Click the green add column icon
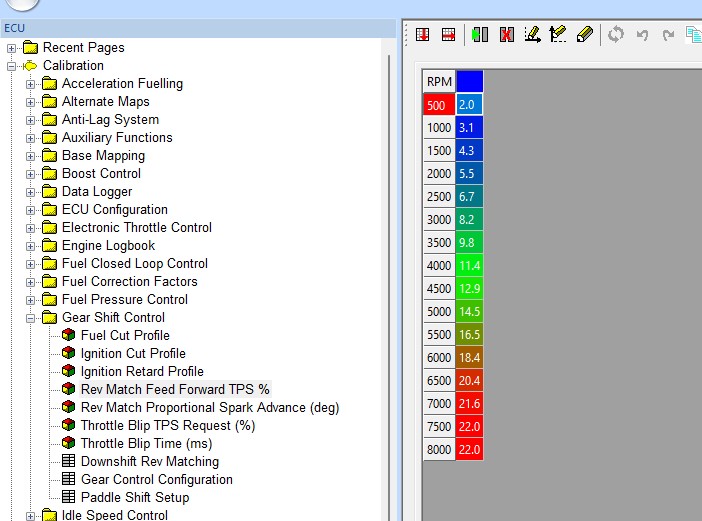 click(x=480, y=34)
